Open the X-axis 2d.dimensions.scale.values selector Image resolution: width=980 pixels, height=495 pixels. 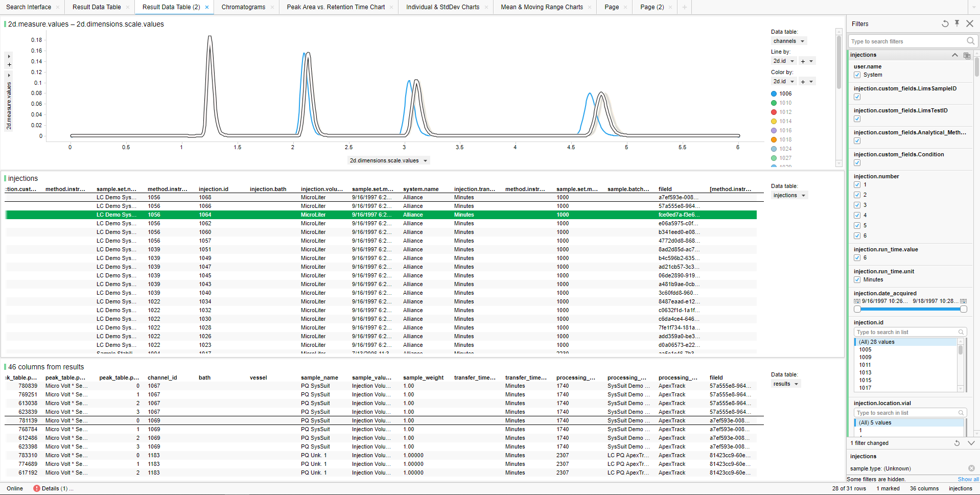point(388,160)
